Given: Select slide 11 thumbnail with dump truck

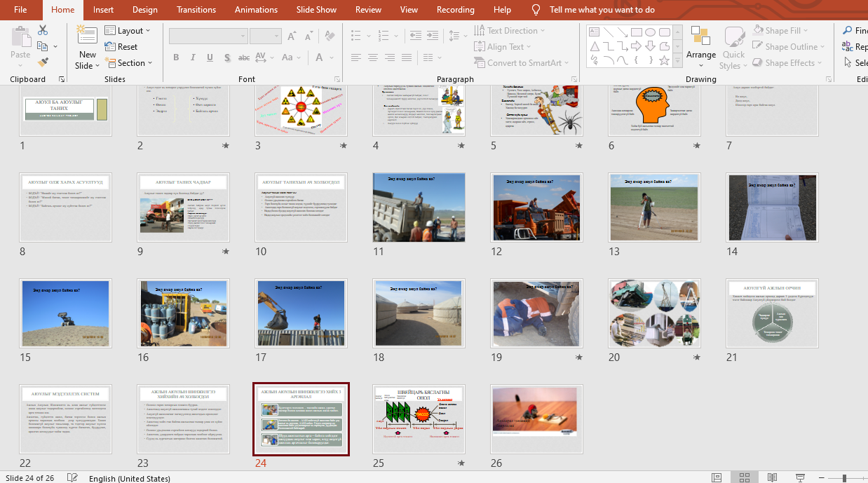Looking at the screenshot, I should (x=419, y=208).
